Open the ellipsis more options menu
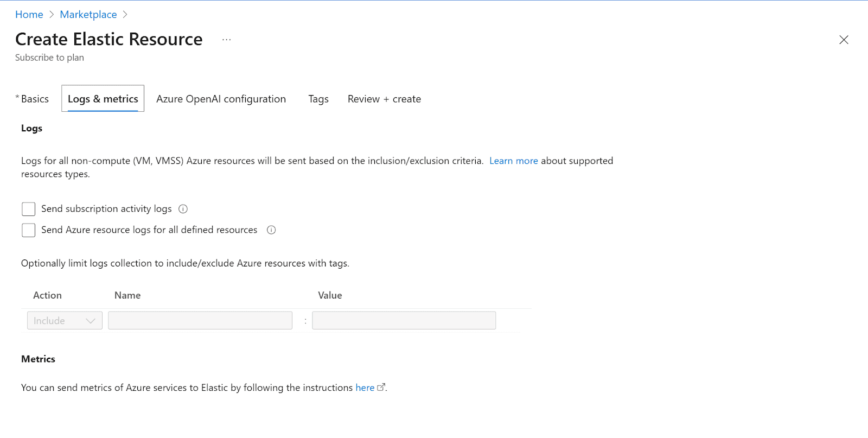The image size is (868, 438). (x=226, y=40)
